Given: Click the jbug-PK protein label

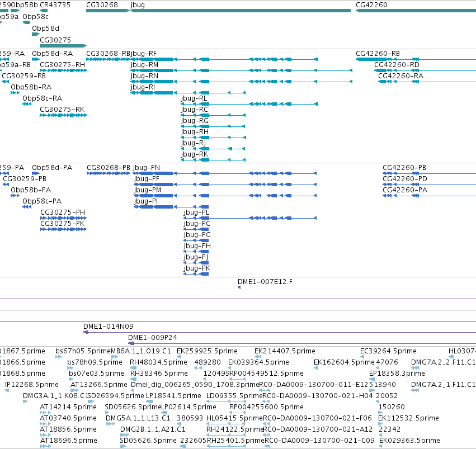Looking at the screenshot, I should [x=197, y=269].
